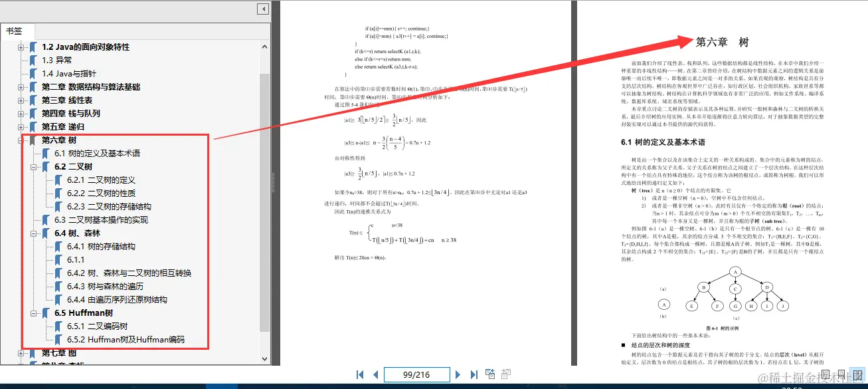This screenshot has width=868, height=389.
Task: Expand the 第五章 递归 node
Action: click(21, 127)
